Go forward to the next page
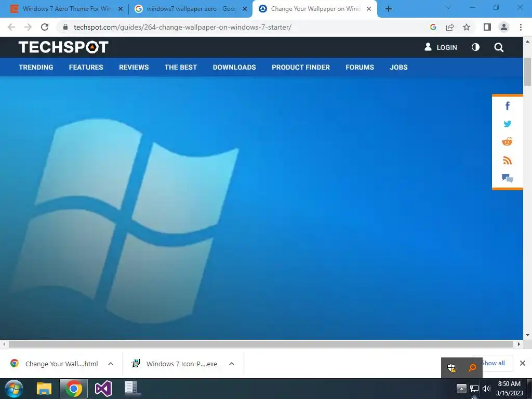Image resolution: width=532 pixels, height=399 pixels. point(28,27)
